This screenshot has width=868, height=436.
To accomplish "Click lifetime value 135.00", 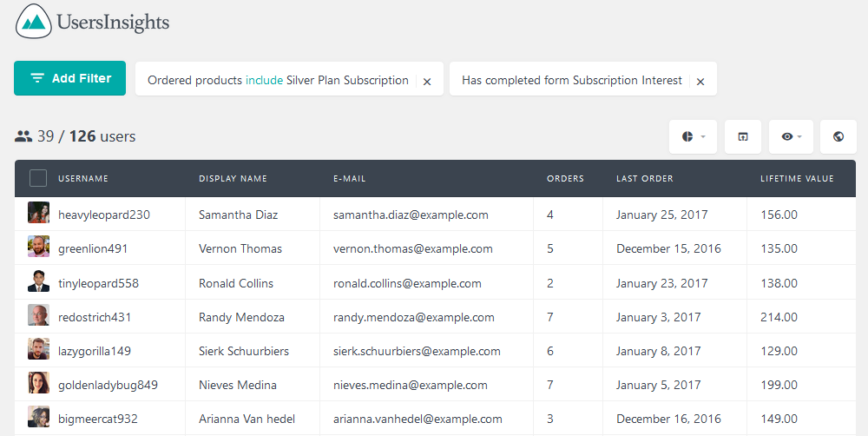I will tap(779, 248).
